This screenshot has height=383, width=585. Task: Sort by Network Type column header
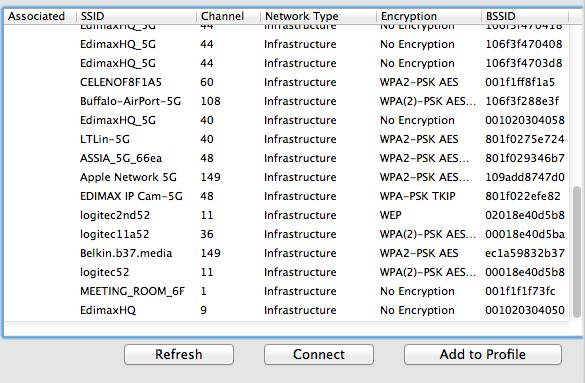point(318,16)
